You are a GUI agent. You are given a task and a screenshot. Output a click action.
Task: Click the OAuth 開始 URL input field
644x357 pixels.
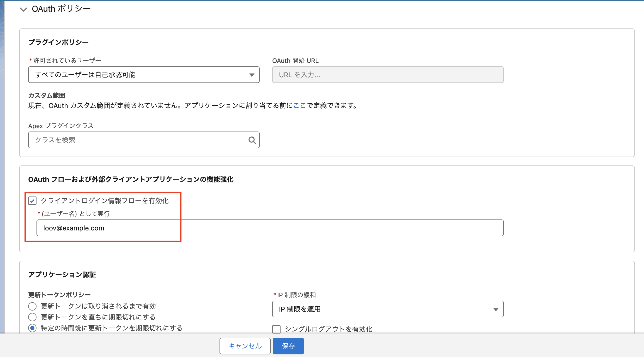387,75
